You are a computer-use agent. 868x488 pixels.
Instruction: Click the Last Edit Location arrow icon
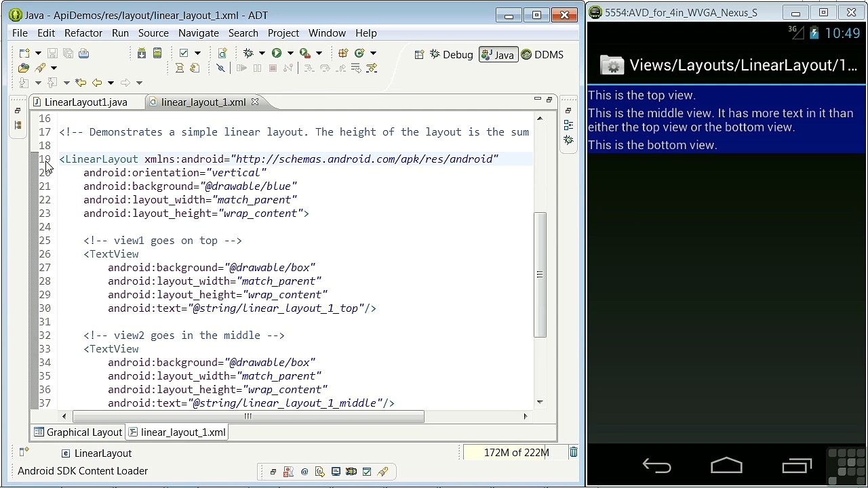pyautogui.click(x=81, y=83)
